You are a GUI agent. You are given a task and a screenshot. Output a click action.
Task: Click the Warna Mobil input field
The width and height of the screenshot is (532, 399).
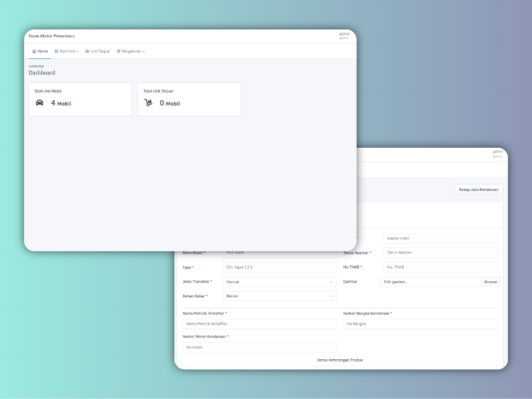(x=440, y=239)
